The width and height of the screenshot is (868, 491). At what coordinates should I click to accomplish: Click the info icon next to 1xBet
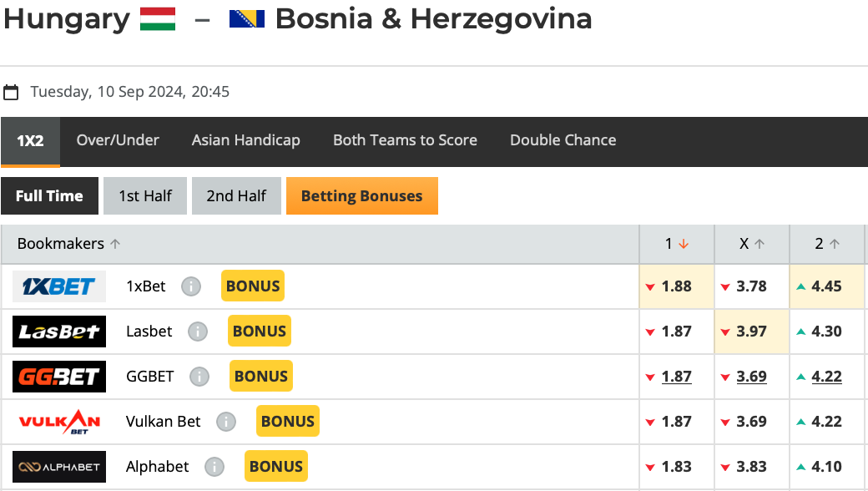click(x=191, y=286)
